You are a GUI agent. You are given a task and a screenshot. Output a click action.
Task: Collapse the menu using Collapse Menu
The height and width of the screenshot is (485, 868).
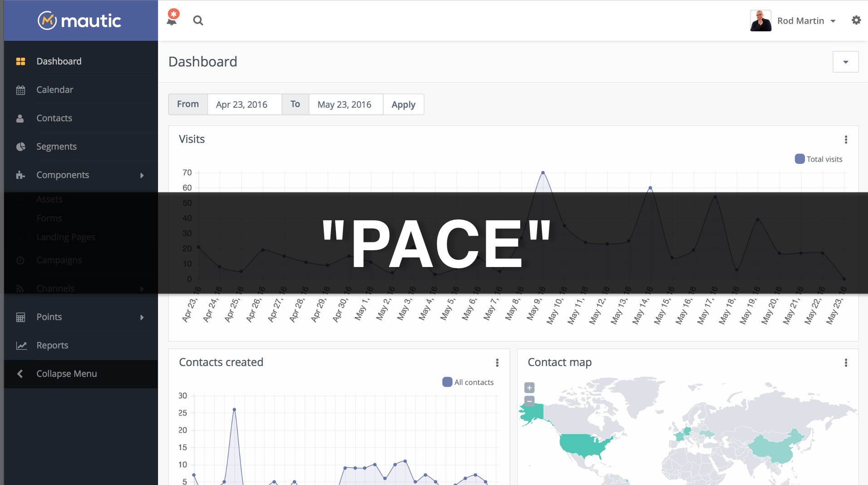[66, 374]
